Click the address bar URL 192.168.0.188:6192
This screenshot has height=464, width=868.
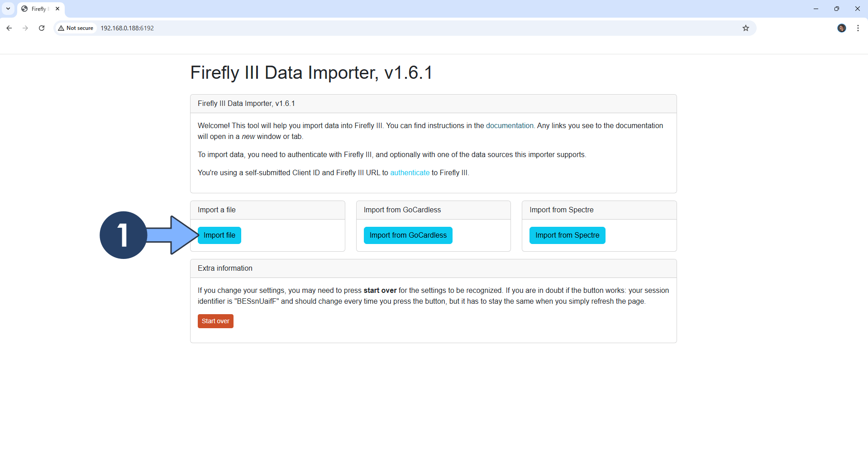127,28
